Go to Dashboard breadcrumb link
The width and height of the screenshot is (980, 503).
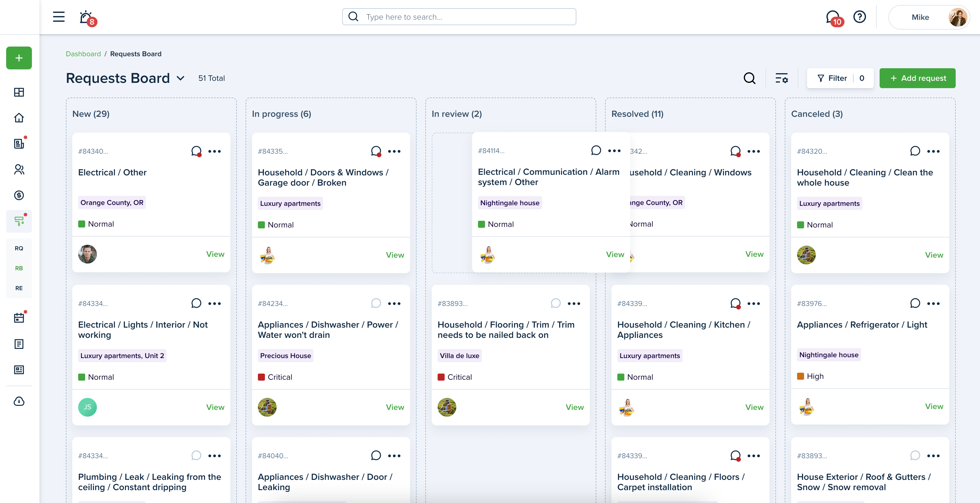tap(83, 54)
